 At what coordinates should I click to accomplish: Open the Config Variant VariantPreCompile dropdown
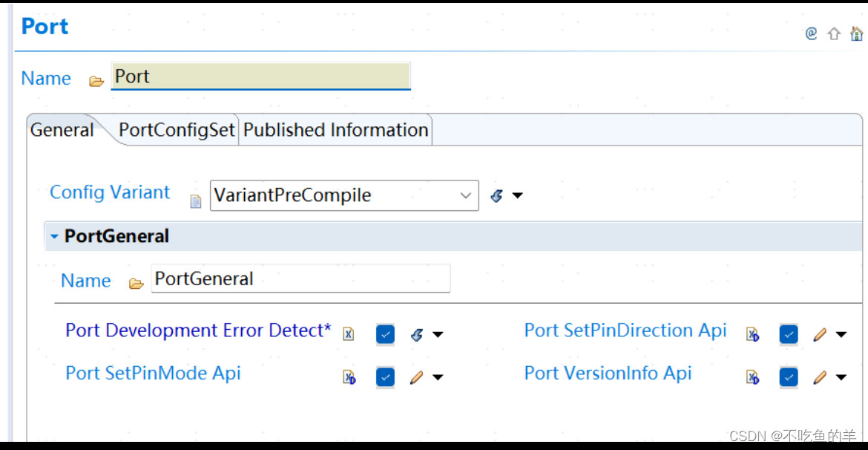[x=344, y=195]
